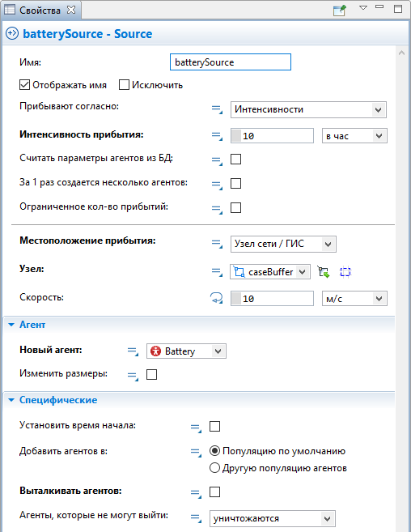Click the Имя text field batterySource
This screenshot has height=532, width=411.
[x=231, y=62]
